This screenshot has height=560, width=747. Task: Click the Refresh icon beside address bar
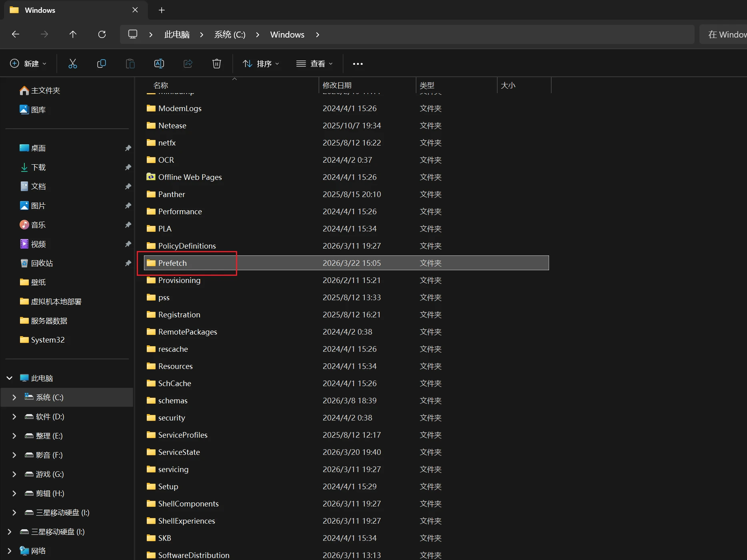click(102, 34)
